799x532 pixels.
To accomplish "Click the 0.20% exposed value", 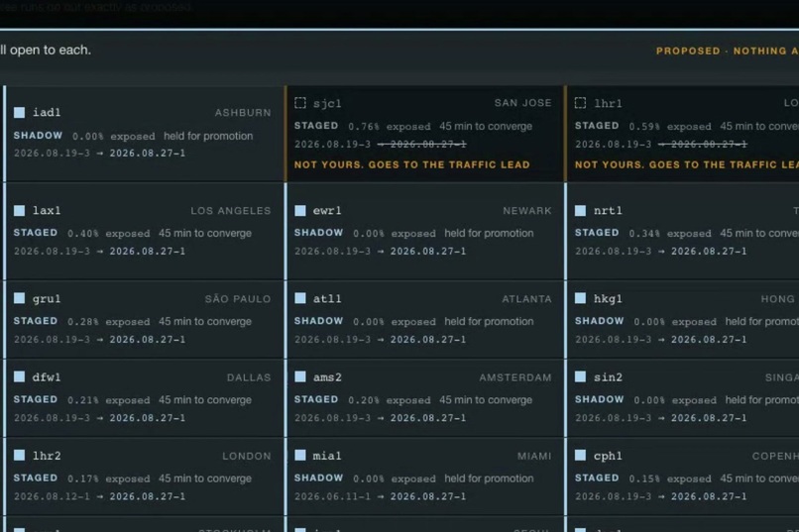I will click(389, 400).
